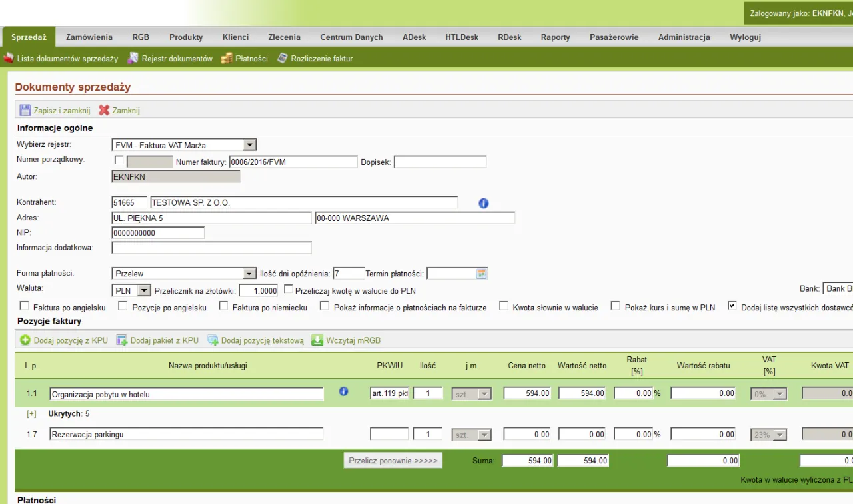Image resolution: width=853 pixels, height=504 pixels.
Task: Click the Rozliczenie faktur toolbar icon
Action: tap(283, 59)
